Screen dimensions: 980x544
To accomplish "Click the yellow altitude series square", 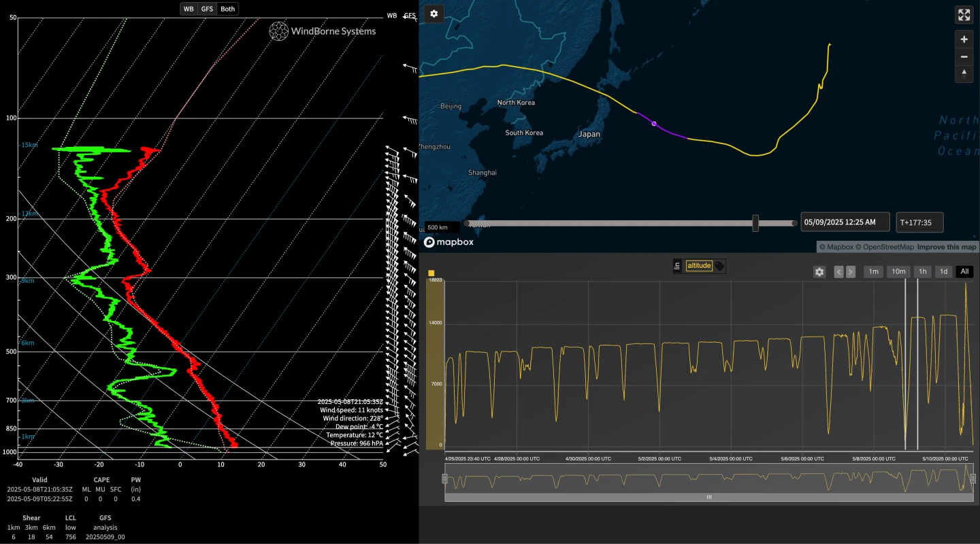I will [431, 273].
